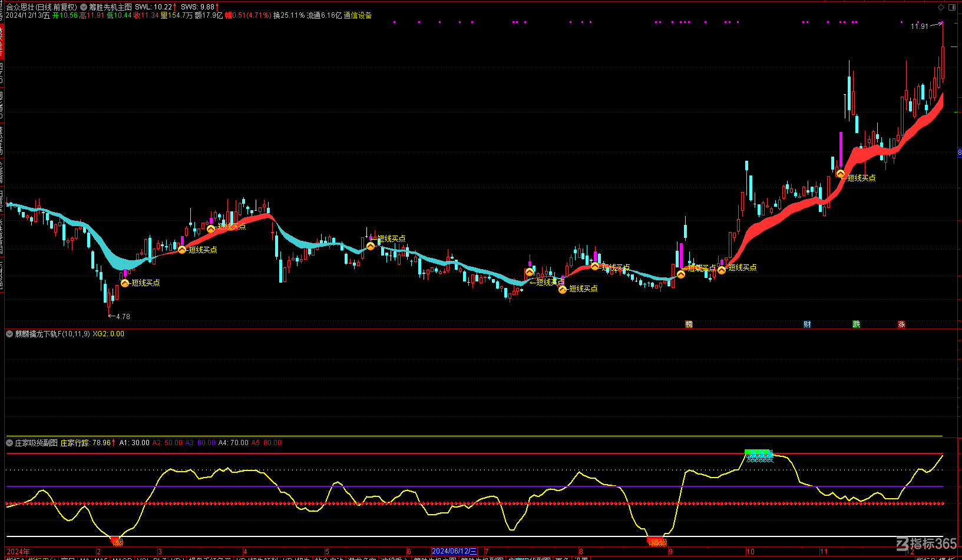Viewport: 962px width, 560px height.
Task: Click the 庄家吸货副图 indicator title
Action: point(37,443)
